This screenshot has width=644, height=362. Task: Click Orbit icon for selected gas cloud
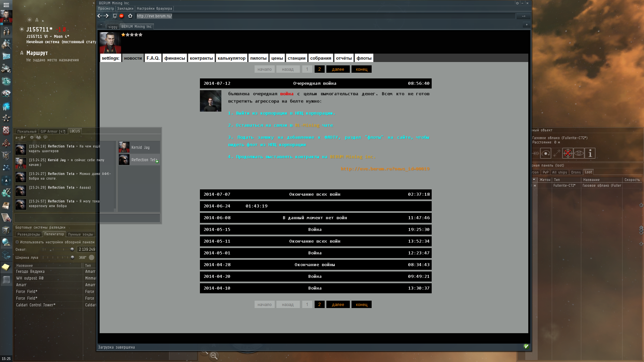(x=546, y=154)
